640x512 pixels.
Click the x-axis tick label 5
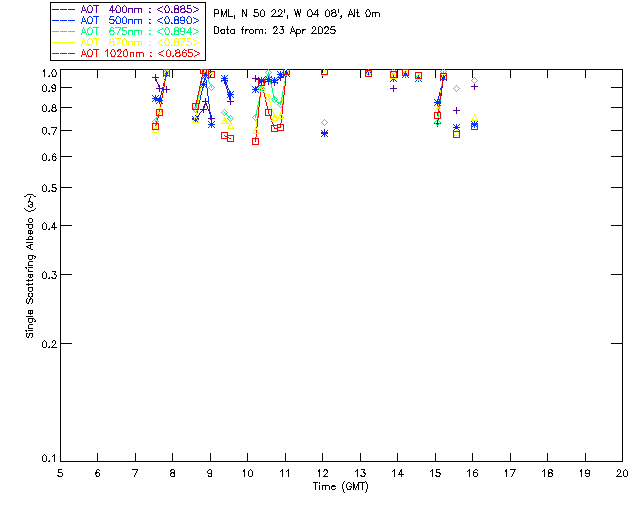click(60, 473)
